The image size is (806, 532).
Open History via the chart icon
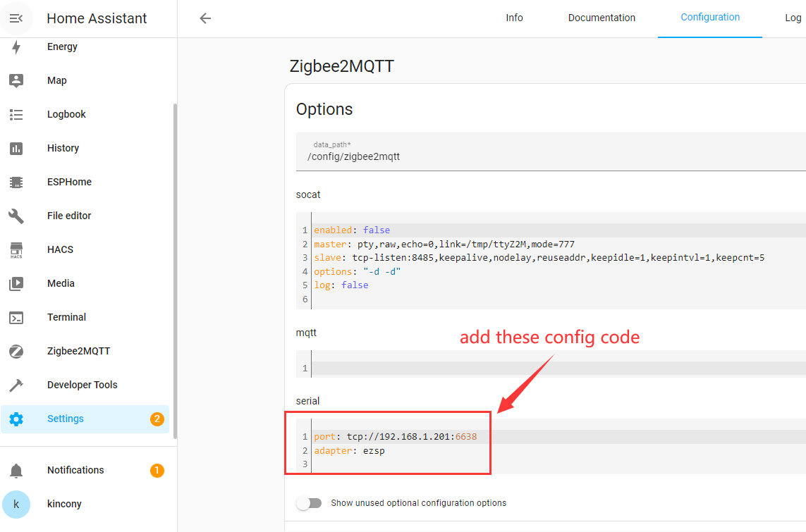(x=16, y=148)
